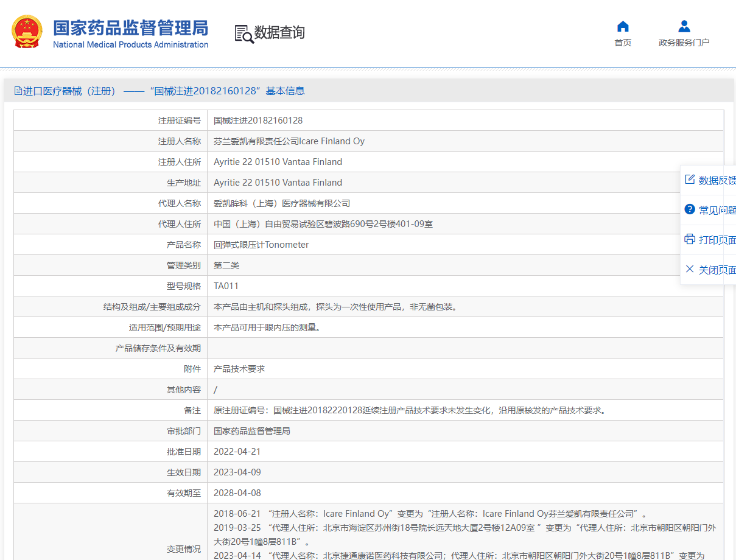Screen dimensions: 736x560
Task: Click the 备注 label cell
Action: pos(111,410)
